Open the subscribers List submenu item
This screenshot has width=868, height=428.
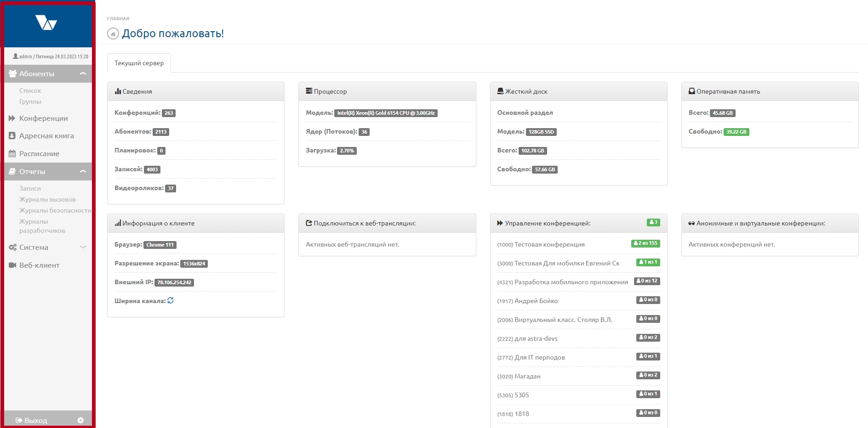point(30,90)
